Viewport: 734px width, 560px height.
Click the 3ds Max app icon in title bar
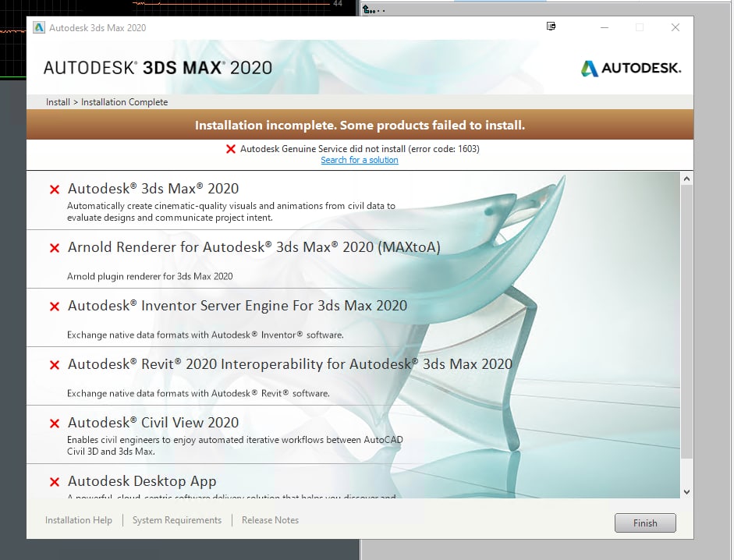[39, 27]
